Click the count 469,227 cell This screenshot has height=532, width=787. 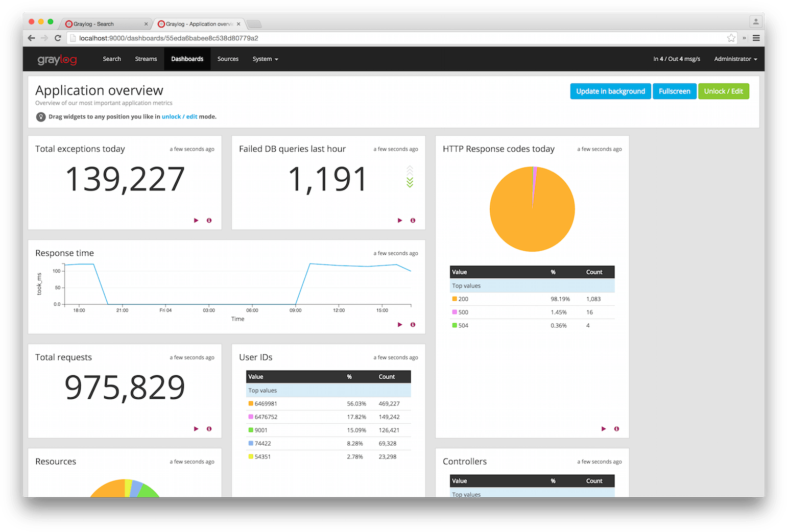[389, 404]
